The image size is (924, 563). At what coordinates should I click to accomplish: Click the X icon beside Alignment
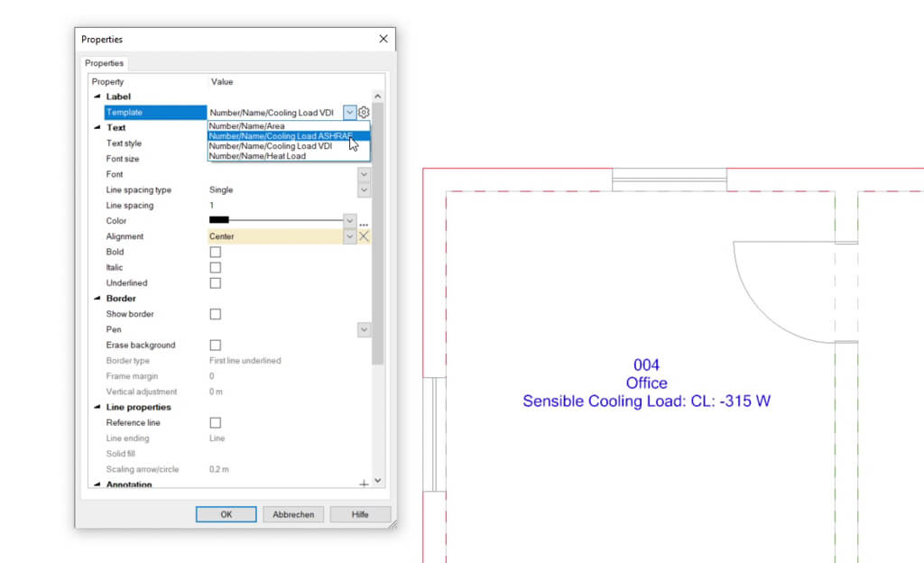point(364,236)
